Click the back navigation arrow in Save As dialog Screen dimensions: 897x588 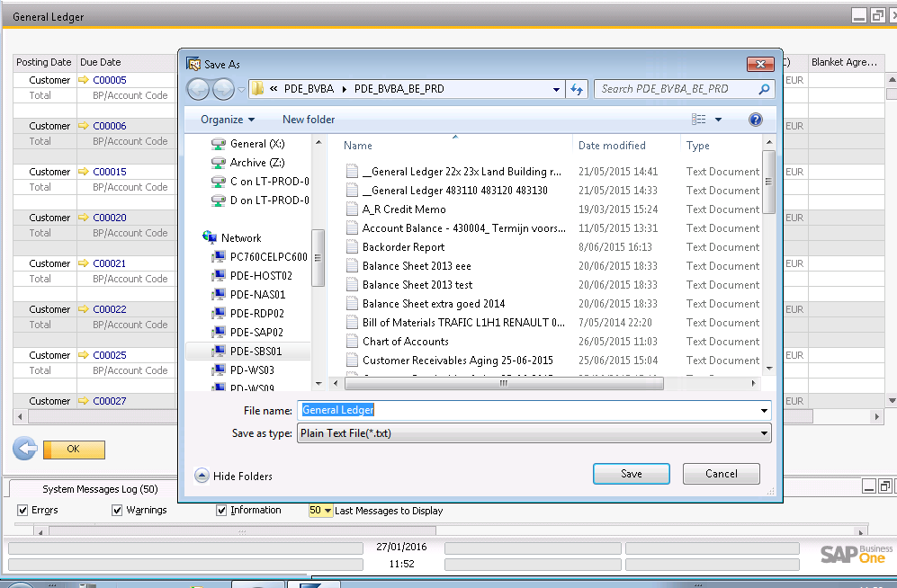click(x=198, y=89)
